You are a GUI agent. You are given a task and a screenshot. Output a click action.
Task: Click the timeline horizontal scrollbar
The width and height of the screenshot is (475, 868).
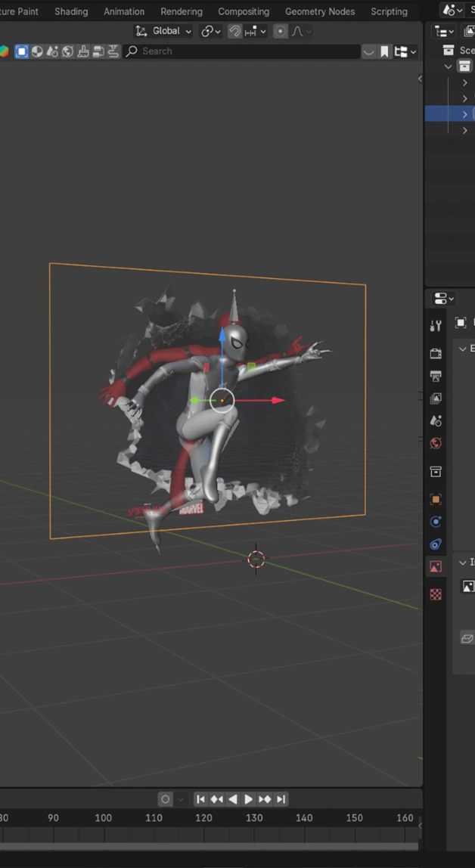(x=210, y=847)
